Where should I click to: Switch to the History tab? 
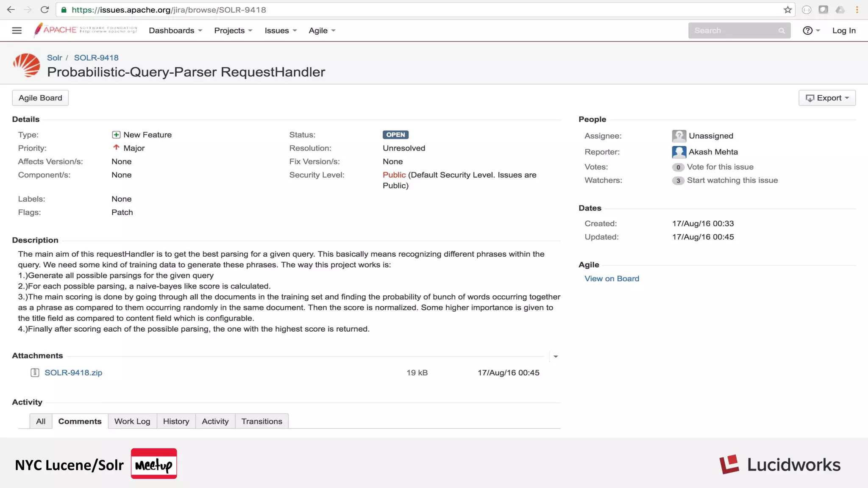(176, 421)
